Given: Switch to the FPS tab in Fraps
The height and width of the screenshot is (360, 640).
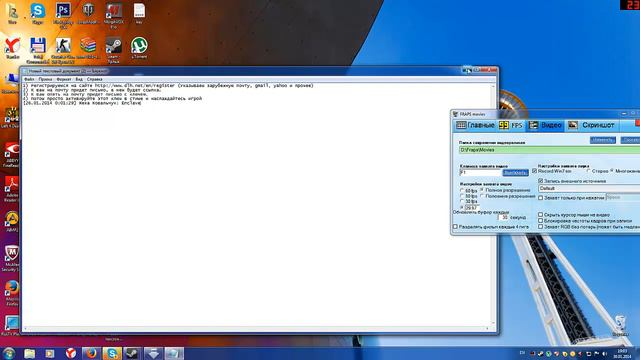Looking at the screenshot, I should (511, 125).
